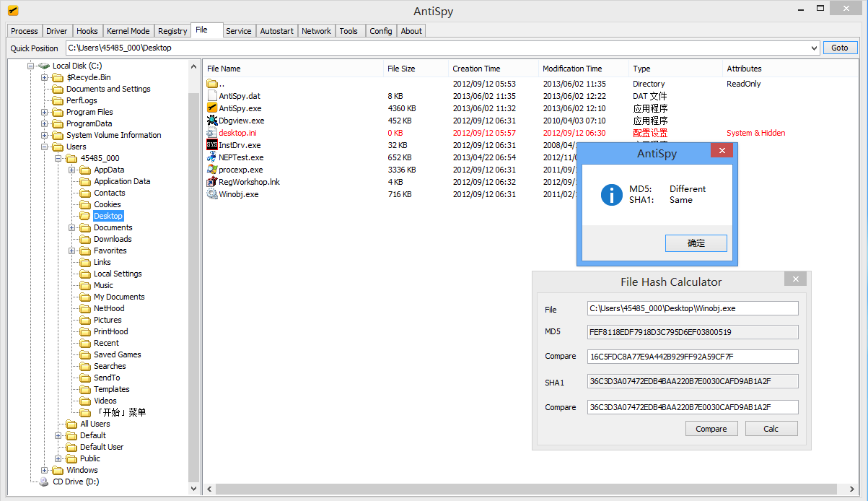Switch to the Autostart tab
Image resolution: width=868 pixels, height=501 pixels.
277,31
